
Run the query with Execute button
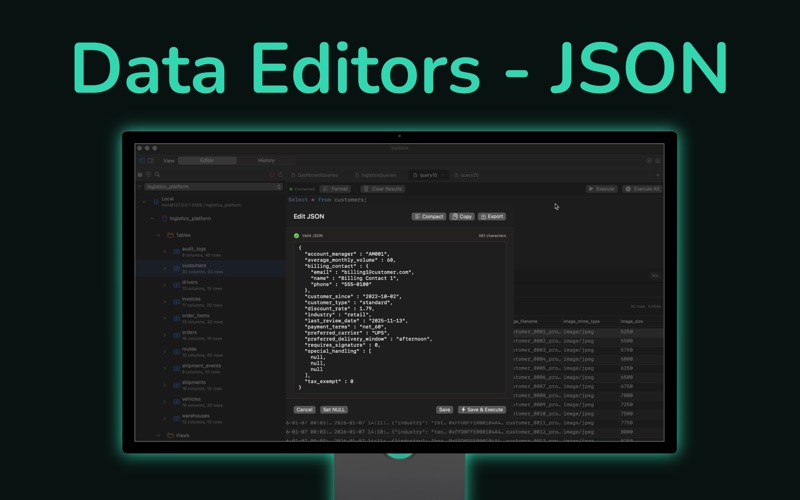pos(602,189)
